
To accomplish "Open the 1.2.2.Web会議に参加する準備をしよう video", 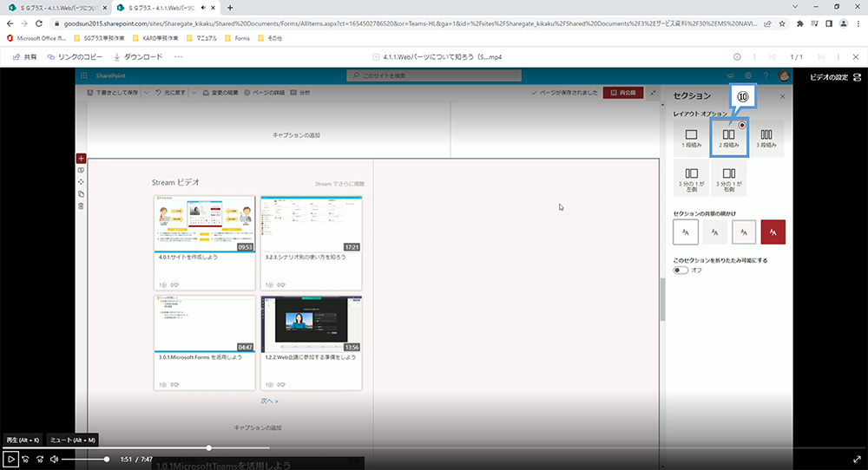I will (312, 324).
